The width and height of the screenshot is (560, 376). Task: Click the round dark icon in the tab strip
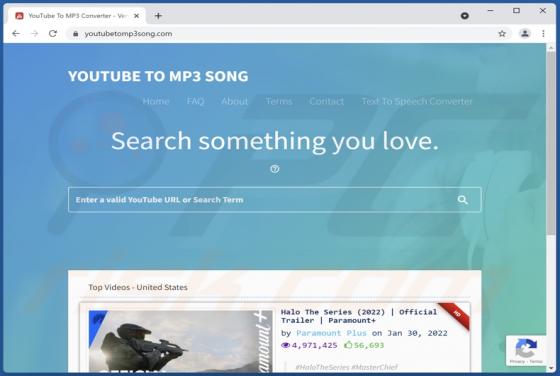point(465,16)
